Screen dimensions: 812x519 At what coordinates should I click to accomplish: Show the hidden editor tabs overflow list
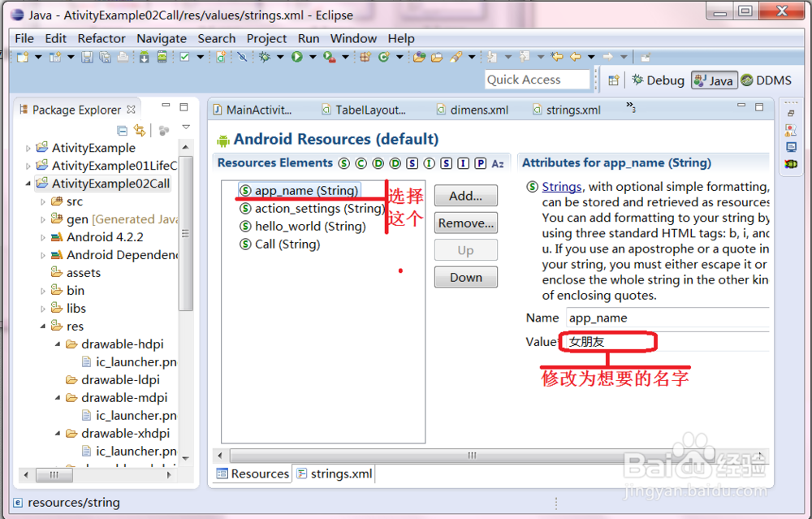pos(631,107)
